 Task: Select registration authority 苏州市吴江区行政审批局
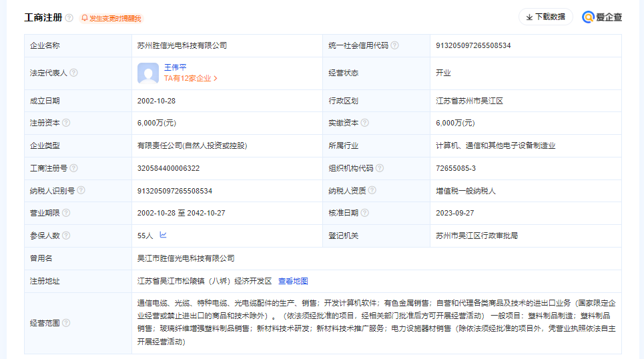tap(477, 236)
